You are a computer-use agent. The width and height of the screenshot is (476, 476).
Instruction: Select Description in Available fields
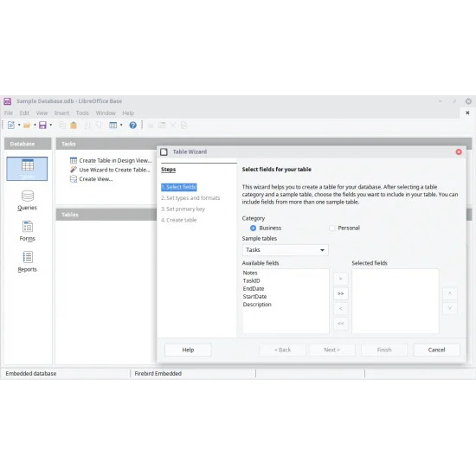286,305
